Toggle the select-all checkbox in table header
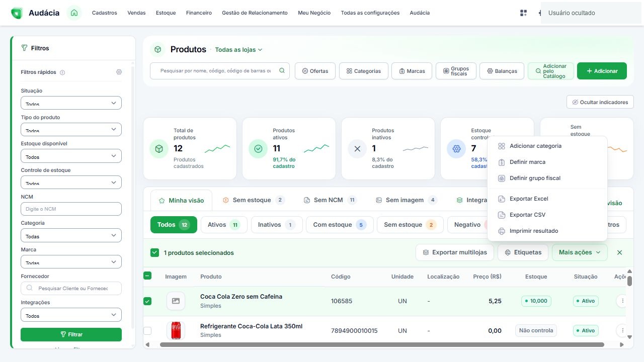The height and width of the screenshot is (362, 644). [147, 276]
